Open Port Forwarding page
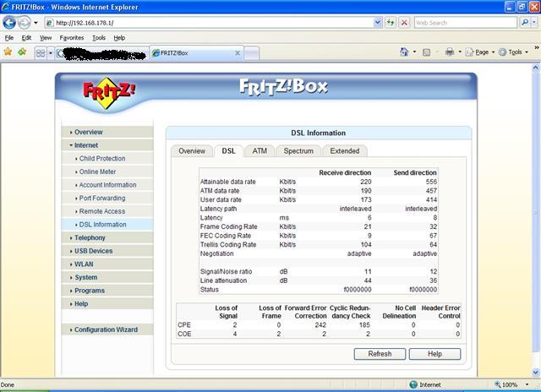Image resolution: width=541 pixels, height=392 pixels. pos(107,199)
